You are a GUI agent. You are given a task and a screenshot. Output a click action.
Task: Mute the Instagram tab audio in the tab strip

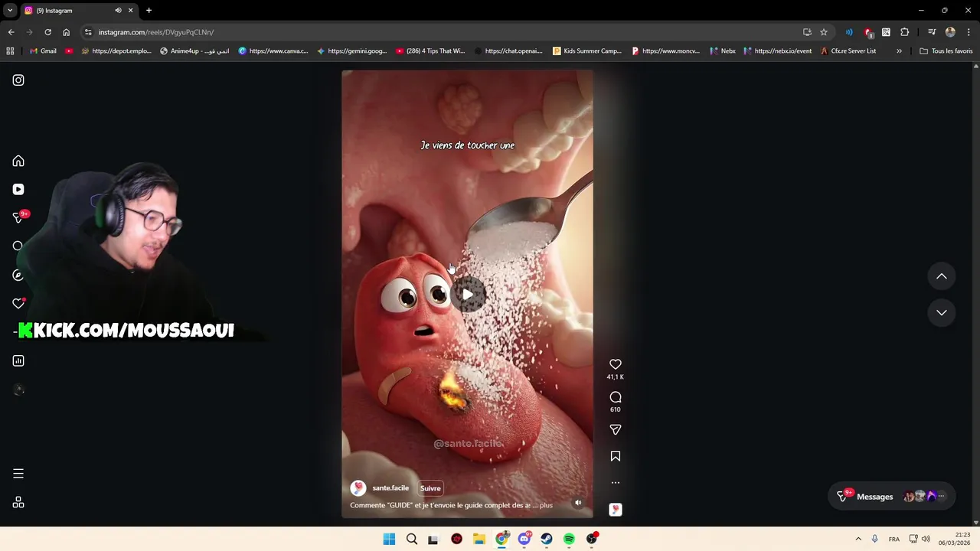[118, 11]
